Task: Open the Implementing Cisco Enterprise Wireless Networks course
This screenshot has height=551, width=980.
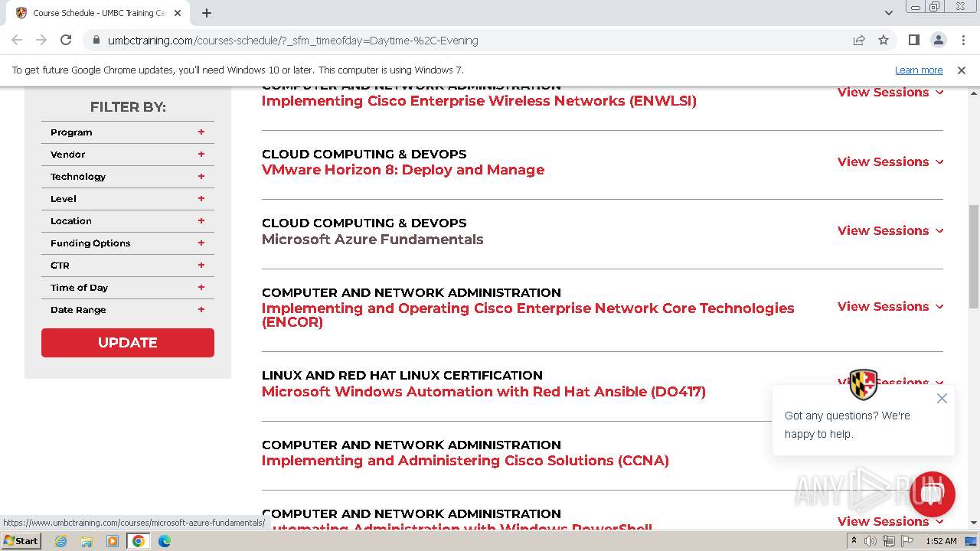Action: click(479, 101)
